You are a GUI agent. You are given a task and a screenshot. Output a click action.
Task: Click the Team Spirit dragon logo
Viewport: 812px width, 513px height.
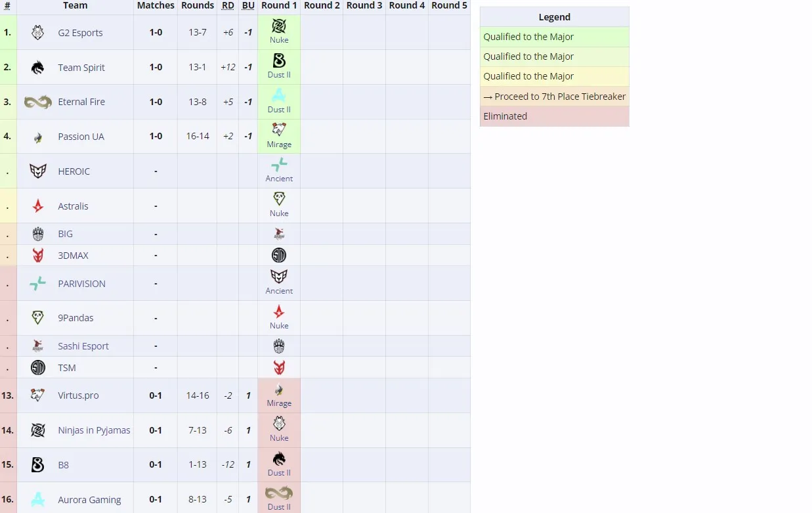(x=38, y=67)
